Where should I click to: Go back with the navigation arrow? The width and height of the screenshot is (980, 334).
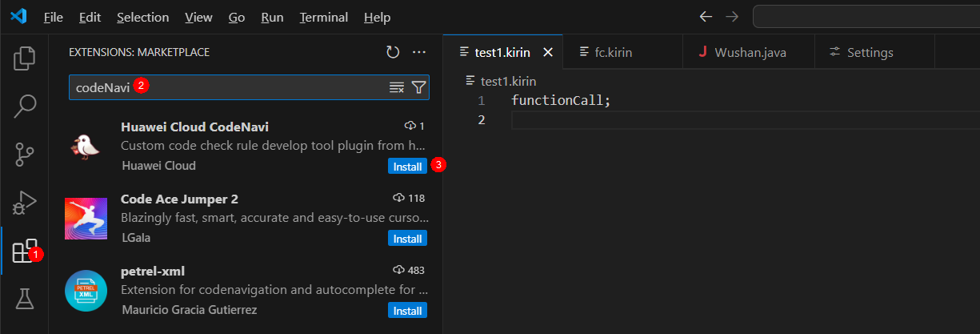pyautogui.click(x=706, y=17)
